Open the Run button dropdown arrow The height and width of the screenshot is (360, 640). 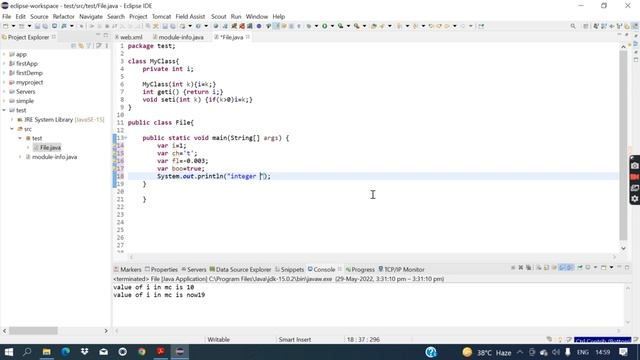click(332, 26)
